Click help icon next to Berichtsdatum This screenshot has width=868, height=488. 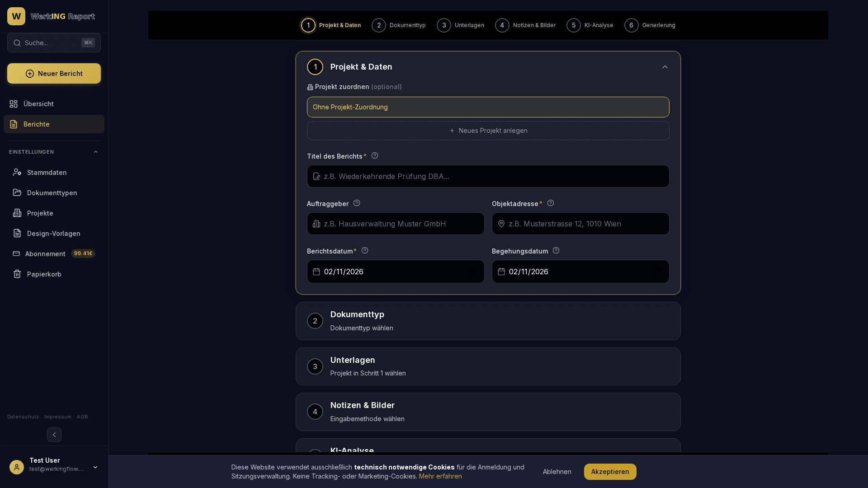tap(365, 251)
